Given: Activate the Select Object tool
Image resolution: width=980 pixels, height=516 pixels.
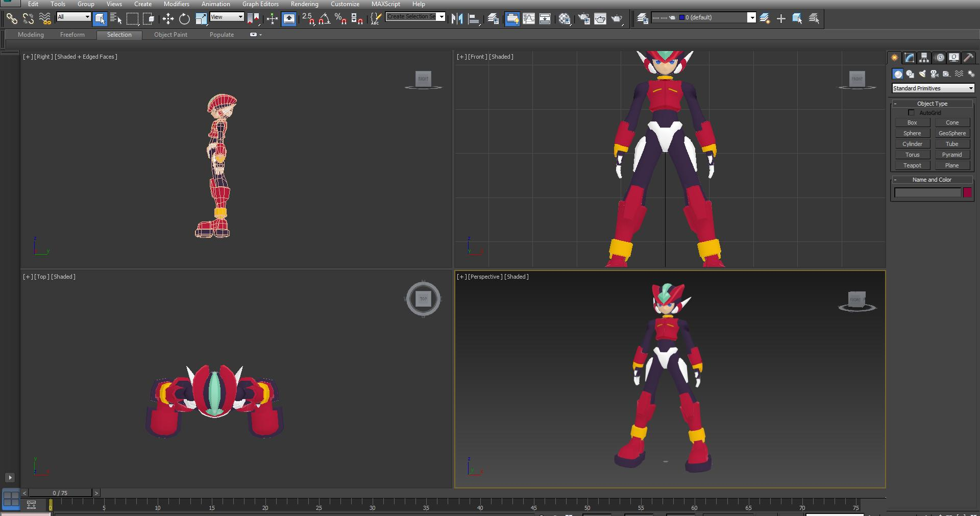Looking at the screenshot, I should click(100, 19).
